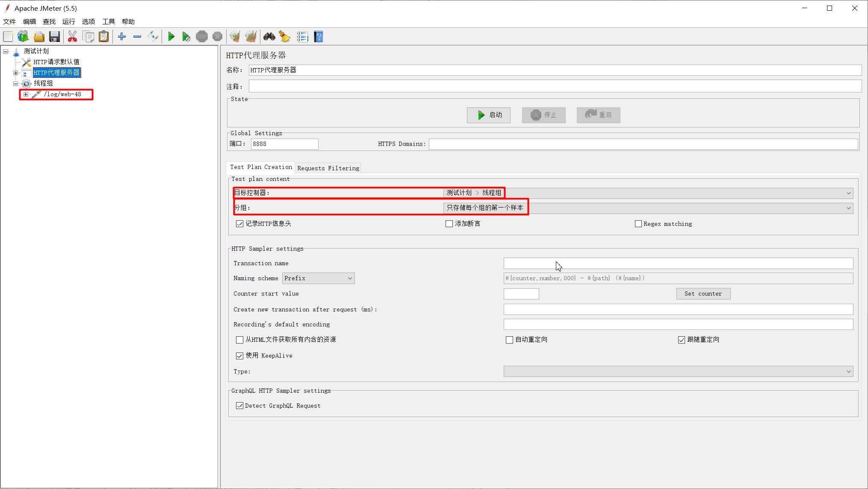
Task: Open the Type dropdown
Action: point(678,371)
